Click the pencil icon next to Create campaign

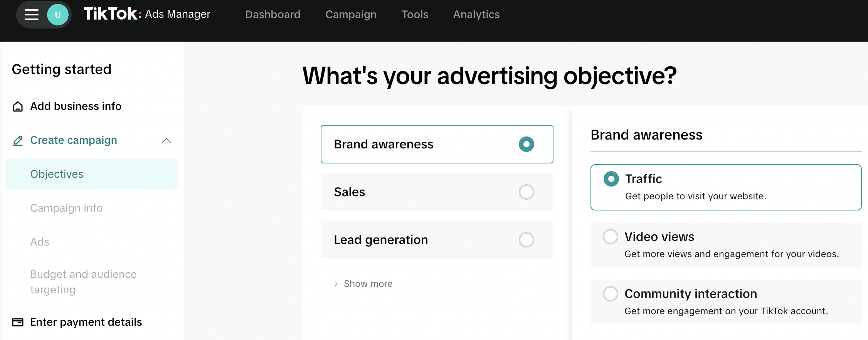[18, 140]
